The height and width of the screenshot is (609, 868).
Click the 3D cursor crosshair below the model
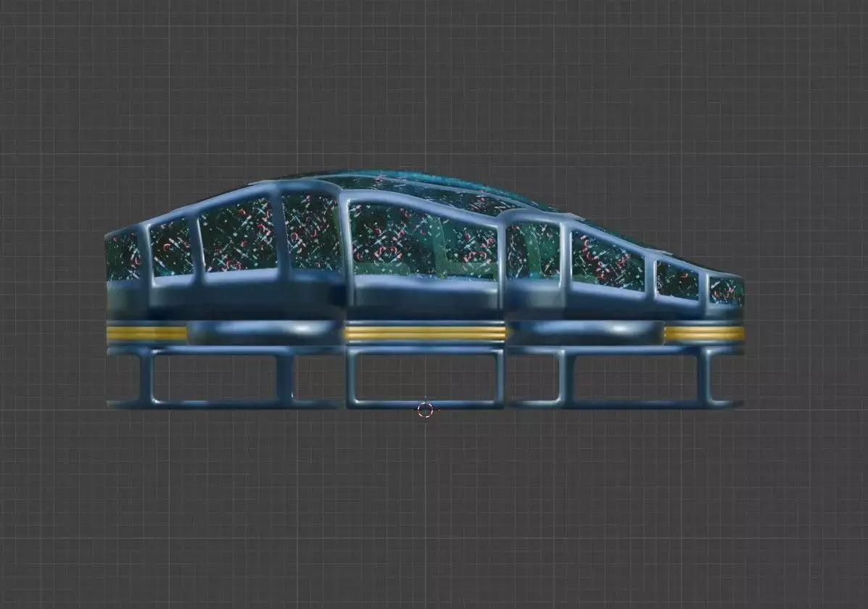pyautogui.click(x=425, y=410)
